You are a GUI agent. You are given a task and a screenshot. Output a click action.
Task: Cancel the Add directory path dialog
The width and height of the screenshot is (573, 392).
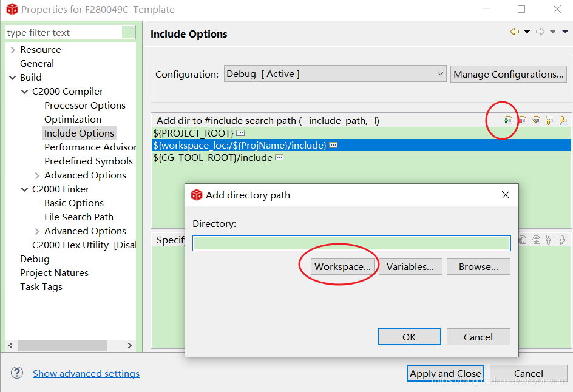click(478, 337)
